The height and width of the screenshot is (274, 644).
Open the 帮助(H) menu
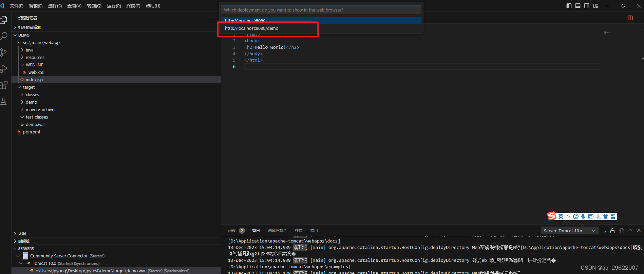[x=153, y=6]
